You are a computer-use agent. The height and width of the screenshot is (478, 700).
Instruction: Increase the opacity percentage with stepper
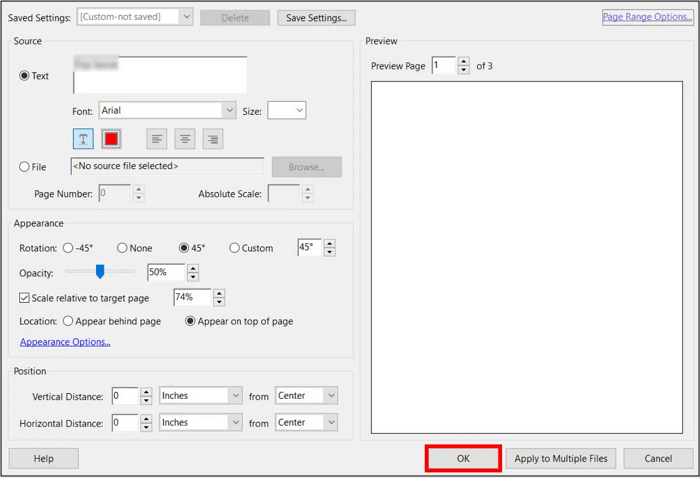193,268
